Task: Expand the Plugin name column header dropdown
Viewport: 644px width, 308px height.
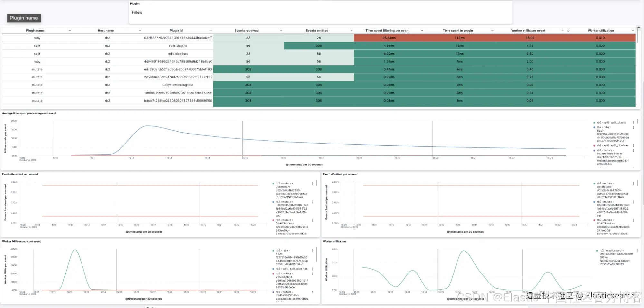Action: pos(70,31)
